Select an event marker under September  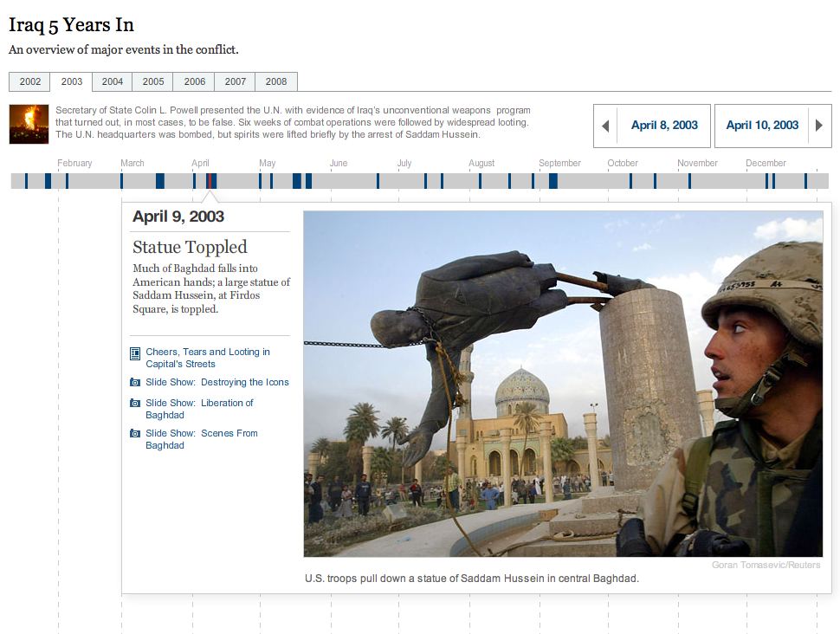coord(552,181)
